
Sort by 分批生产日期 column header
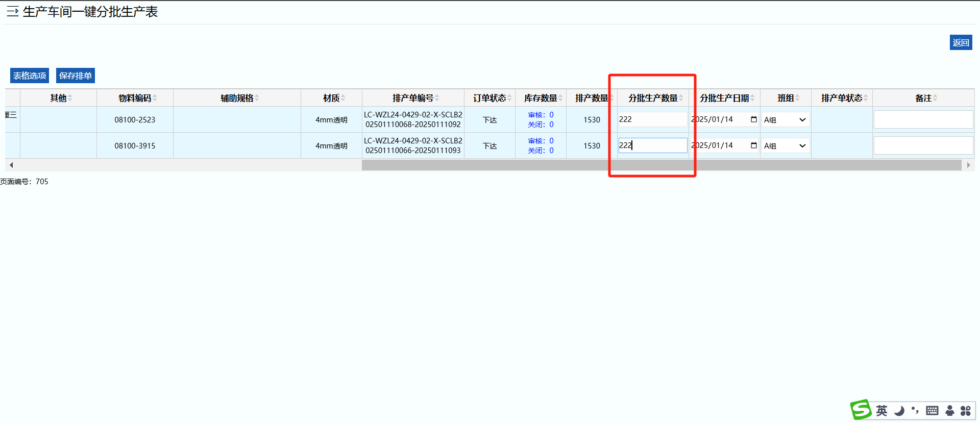coord(724,98)
